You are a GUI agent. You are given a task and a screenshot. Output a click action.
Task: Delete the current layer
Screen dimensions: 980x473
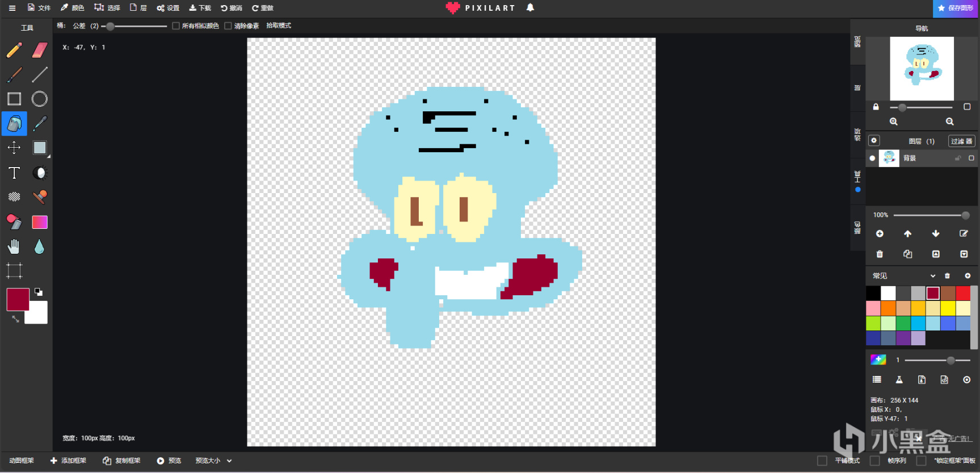click(880, 254)
